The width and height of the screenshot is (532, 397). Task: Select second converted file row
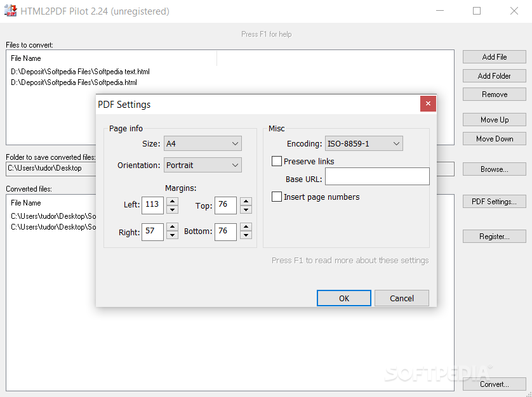[53, 227]
